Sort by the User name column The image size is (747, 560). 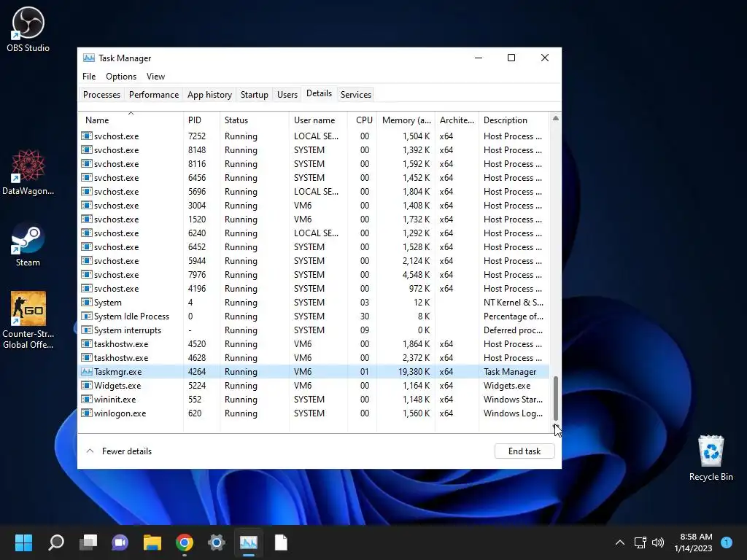(318, 120)
